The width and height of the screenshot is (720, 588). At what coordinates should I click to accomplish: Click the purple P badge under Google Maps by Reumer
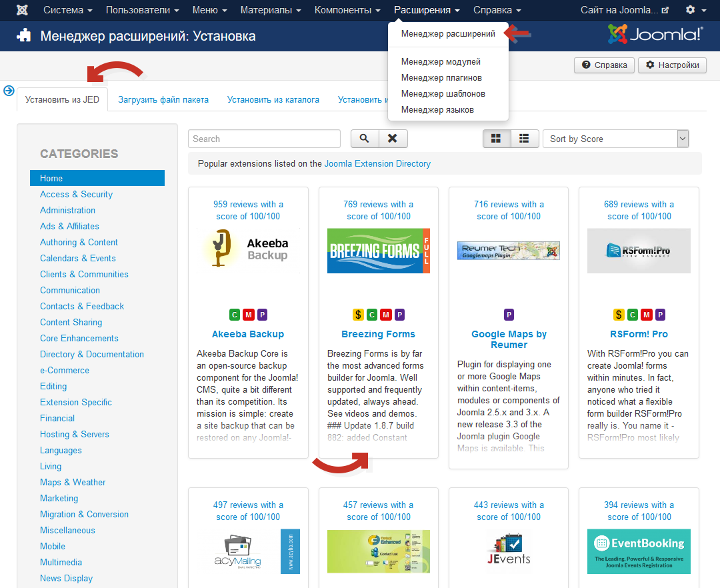509,315
